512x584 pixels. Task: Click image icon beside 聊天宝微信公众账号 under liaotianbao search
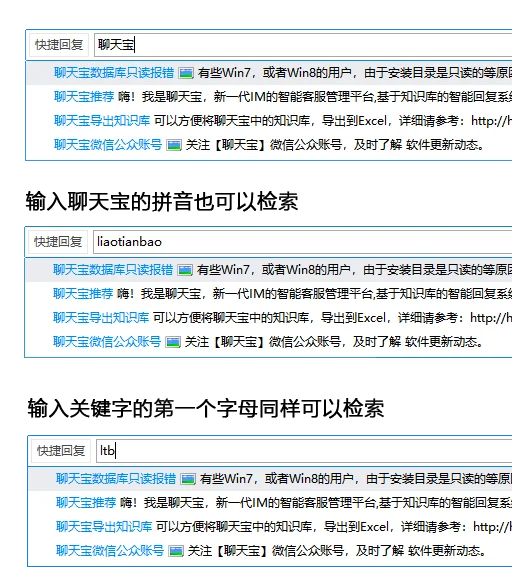pyautogui.click(x=173, y=342)
